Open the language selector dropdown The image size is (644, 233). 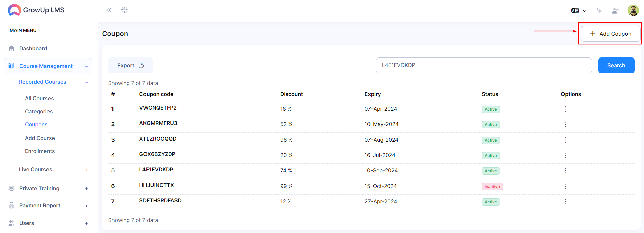(x=579, y=11)
